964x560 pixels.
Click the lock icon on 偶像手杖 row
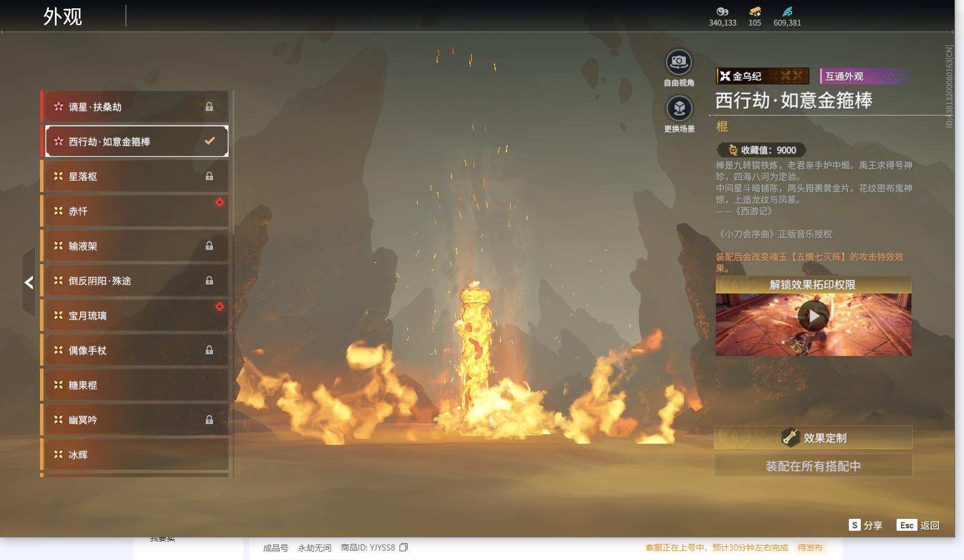[x=209, y=350]
